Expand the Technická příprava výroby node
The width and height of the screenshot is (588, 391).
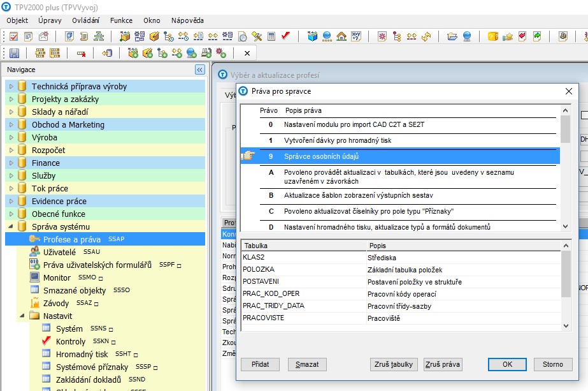pos(11,86)
